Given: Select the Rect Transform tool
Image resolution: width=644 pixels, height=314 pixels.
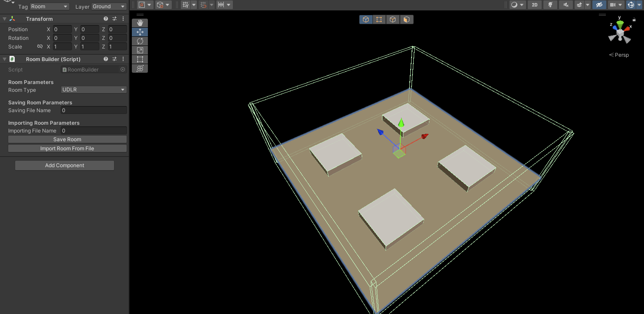Looking at the screenshot, I should pyautogui.click(x=140, y=59).
